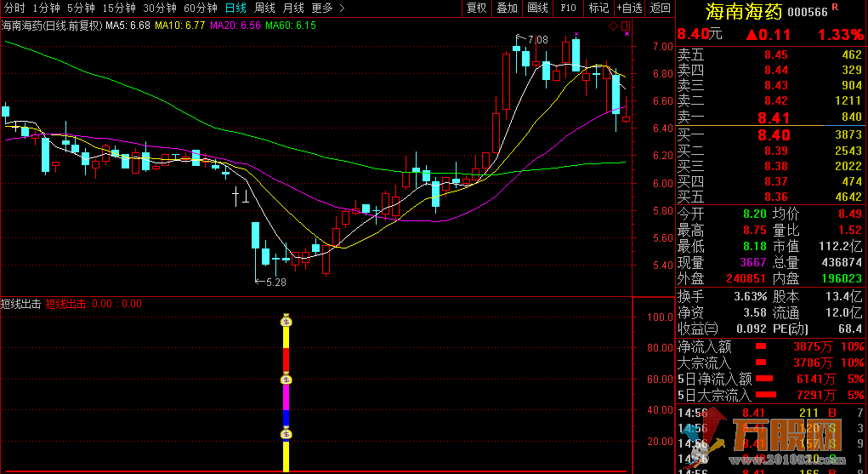The image size is (868, 474).
Task: Click the 返回 back button
Action: click(x=661, y=9)
